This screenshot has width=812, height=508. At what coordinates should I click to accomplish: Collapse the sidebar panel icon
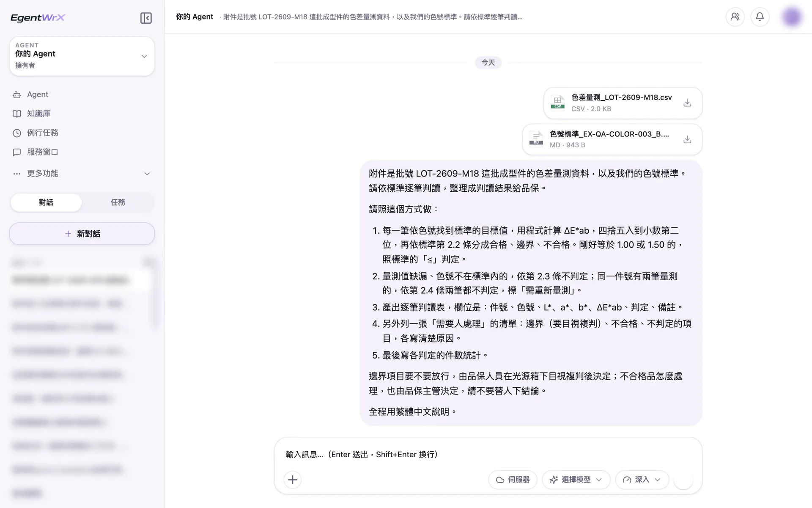pos(146,18)
